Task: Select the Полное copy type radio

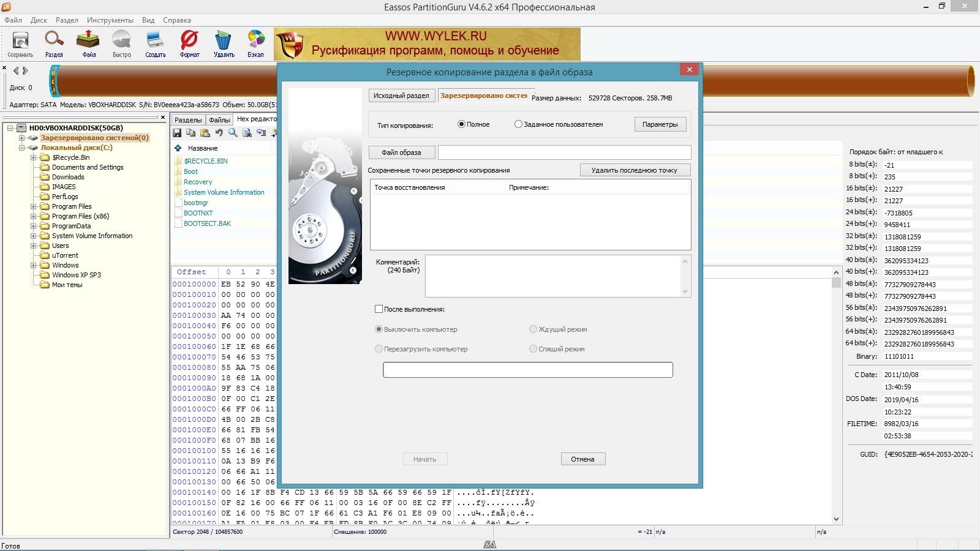Action: click(x=461, y=124)
